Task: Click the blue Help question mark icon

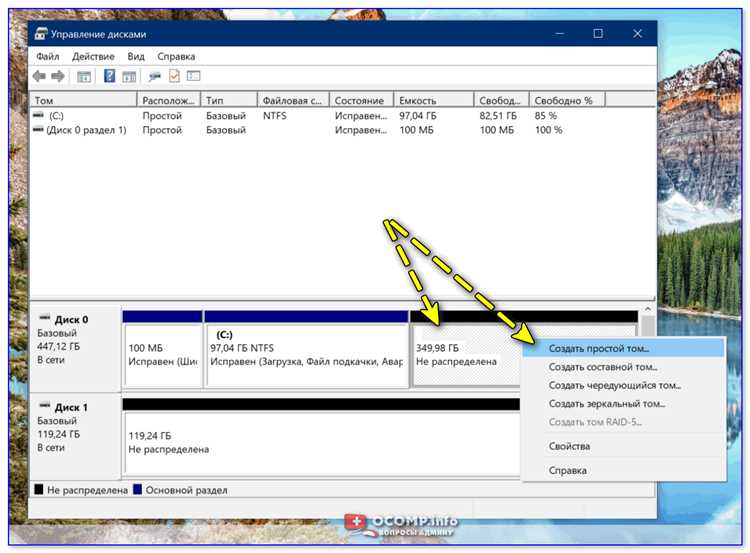Action: [109, 76]
